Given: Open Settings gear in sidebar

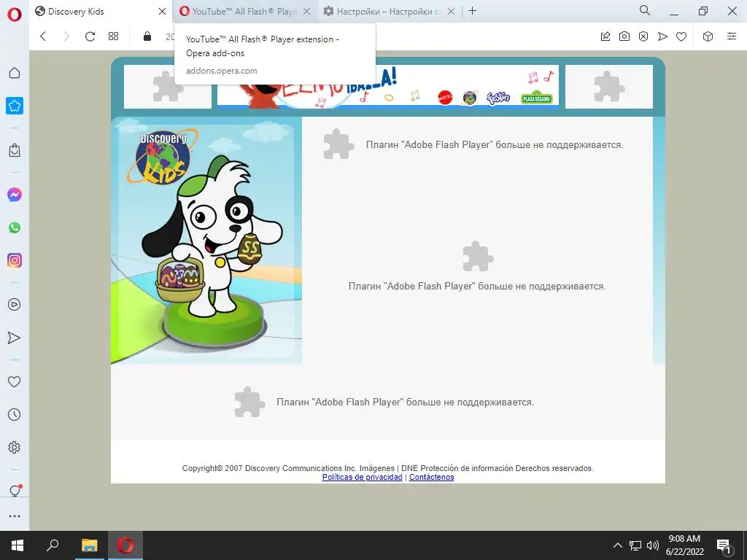Looking at the screenshot, I should (15, 448).
